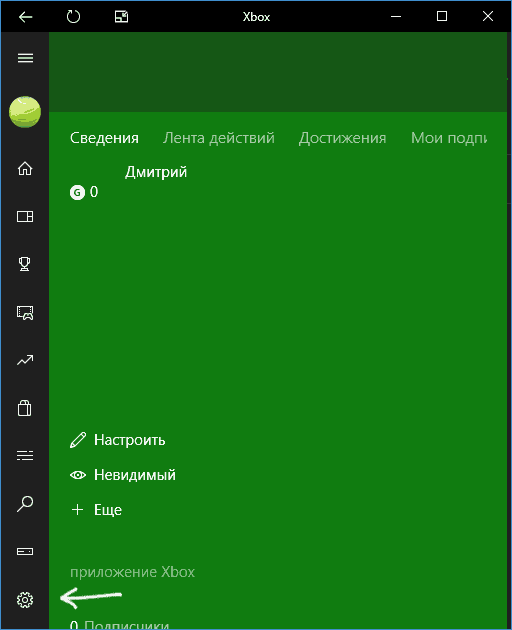The width and height of the screenshot is (512, 630).
Task: Minimize the Xbox window
Action: (x=396, y=16)
